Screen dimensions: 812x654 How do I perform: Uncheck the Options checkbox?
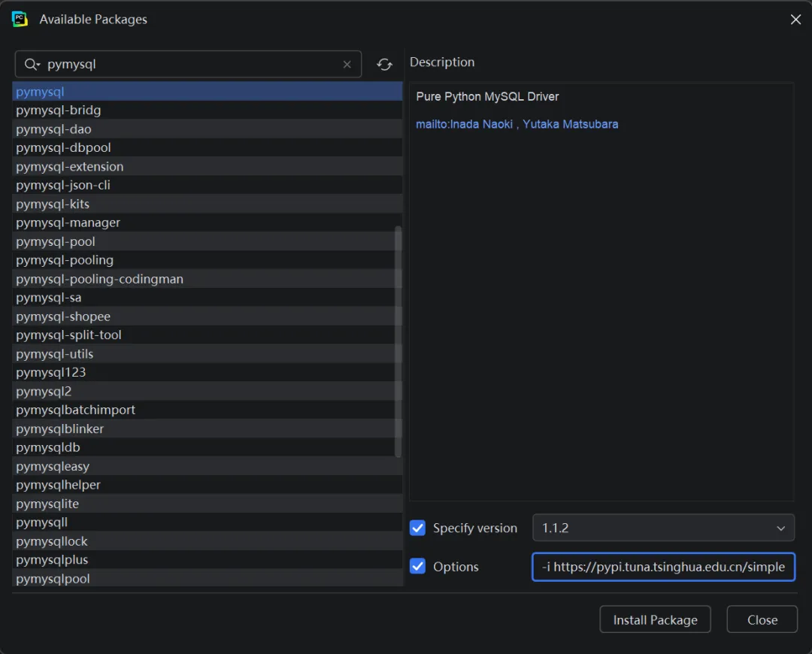pos(417,566)
